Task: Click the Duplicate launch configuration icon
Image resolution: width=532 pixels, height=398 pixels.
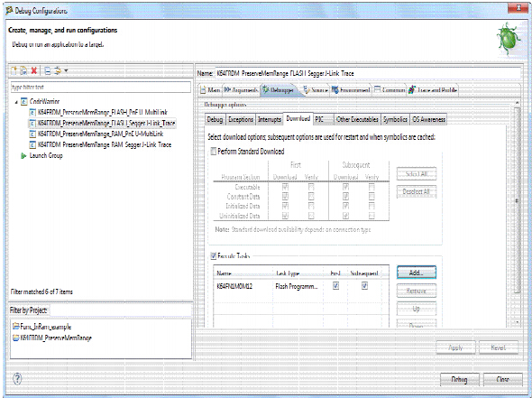Action: [23, 71]
